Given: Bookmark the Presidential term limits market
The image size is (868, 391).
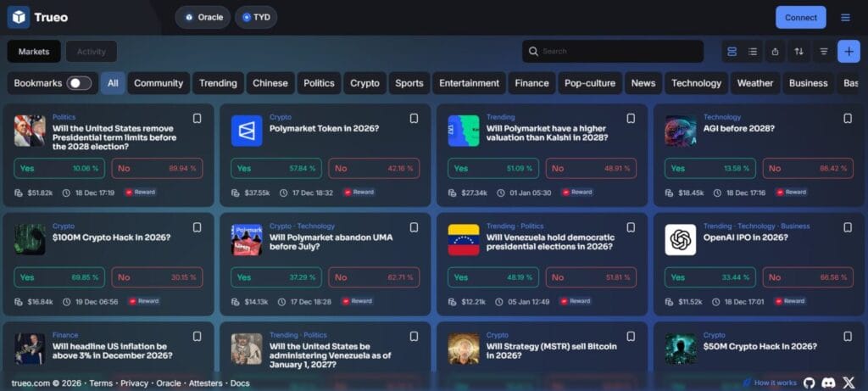Looking at the screenshot, I should coord(197,119).
